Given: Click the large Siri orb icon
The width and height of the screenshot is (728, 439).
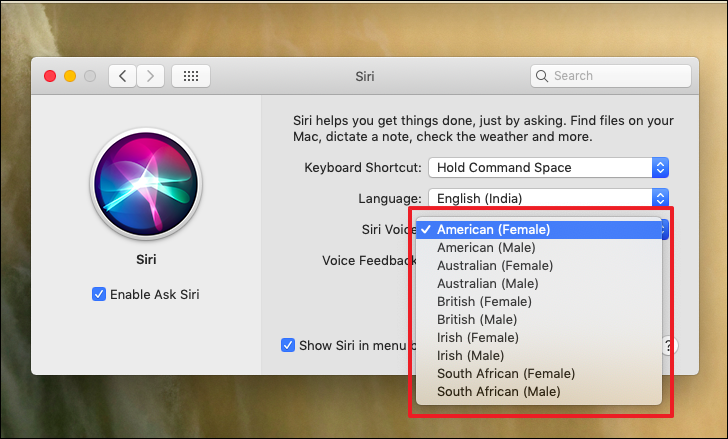Looking at the screenshot, I should [x=146, y=184].
